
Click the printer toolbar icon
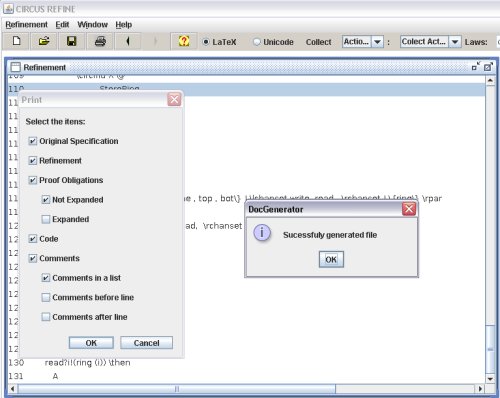100,41
